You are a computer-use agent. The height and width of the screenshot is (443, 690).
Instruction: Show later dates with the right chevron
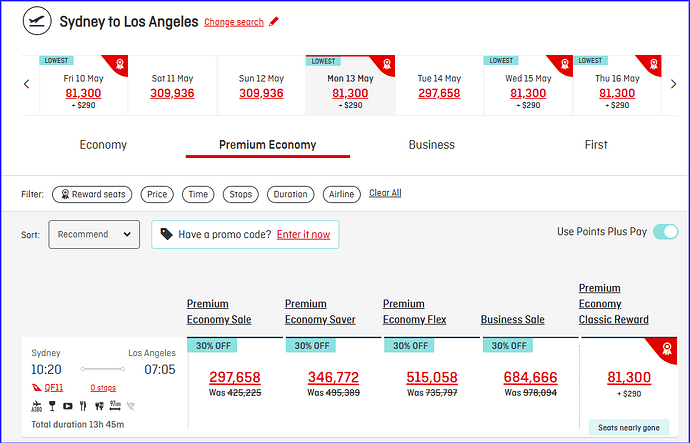[x=673, y=84]
